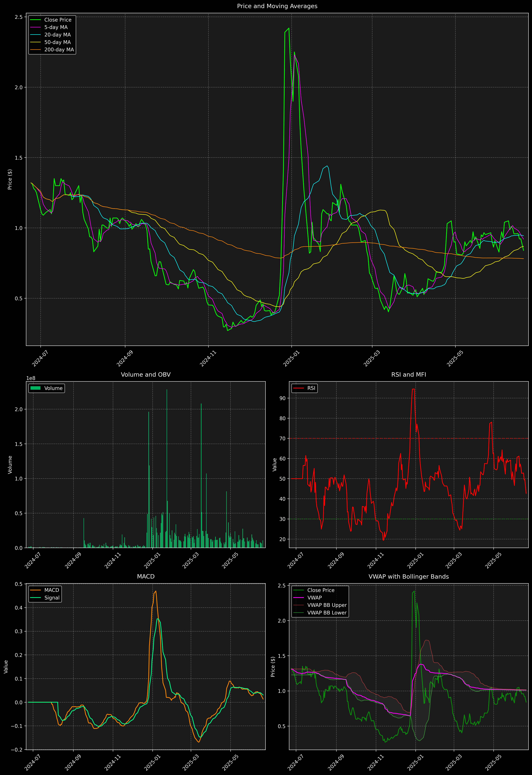Click the 'Value' y-axis label of MACD chart

6,667
